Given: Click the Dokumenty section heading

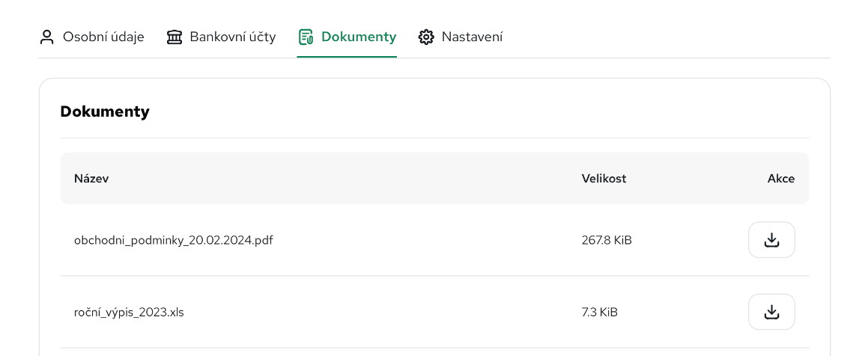Looking at the screenshot, I should pyautogui.click(x=105, y=111).
